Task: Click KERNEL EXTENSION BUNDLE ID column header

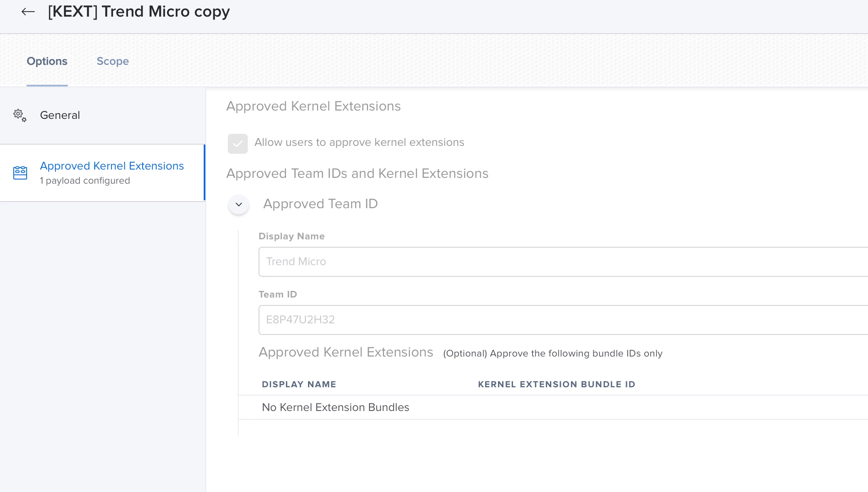Action: pyautogui.click(x=556, y=384)
